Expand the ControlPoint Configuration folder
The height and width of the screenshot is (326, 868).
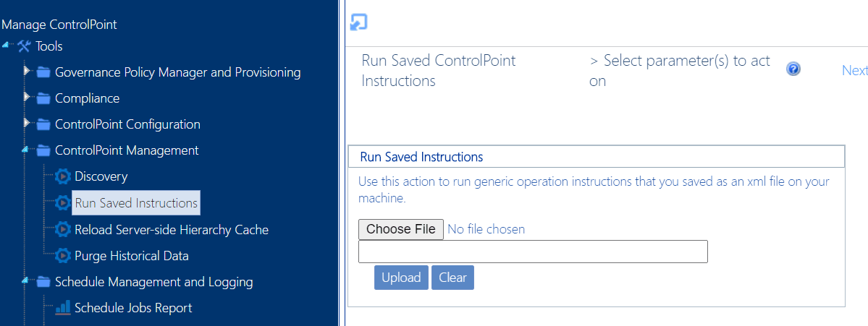click(x=27, y=124)
